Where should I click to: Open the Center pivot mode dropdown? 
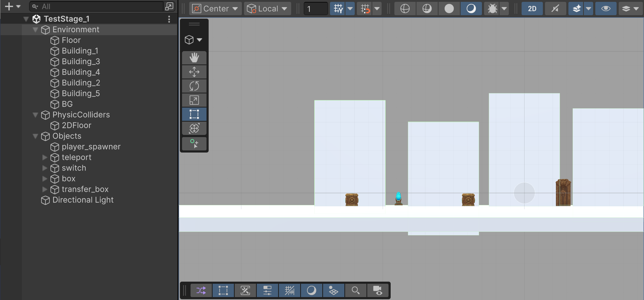(216, 9)
